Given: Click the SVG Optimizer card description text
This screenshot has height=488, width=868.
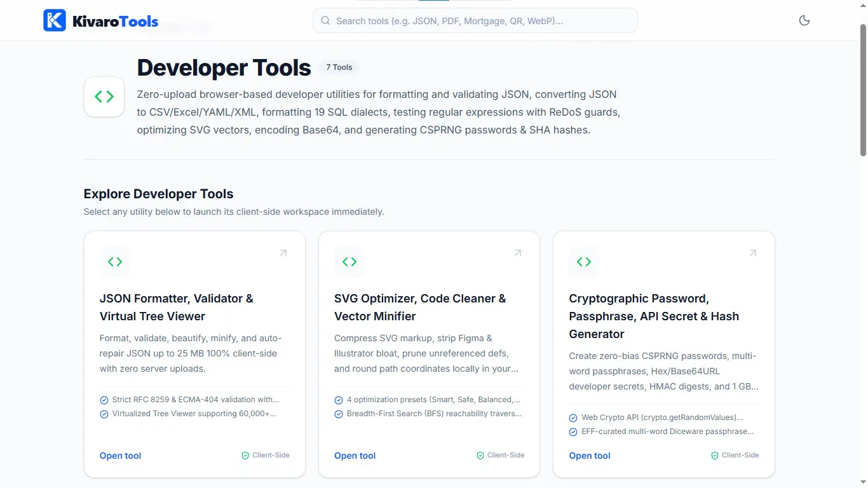Looking at the screenshot, I should (426, 353).
